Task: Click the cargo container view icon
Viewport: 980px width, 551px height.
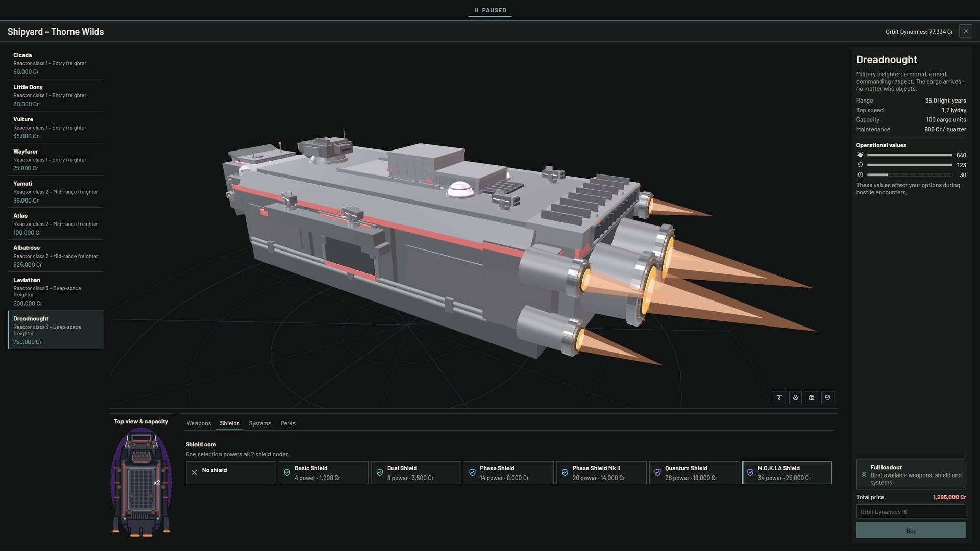Action: tap(812, 397)
